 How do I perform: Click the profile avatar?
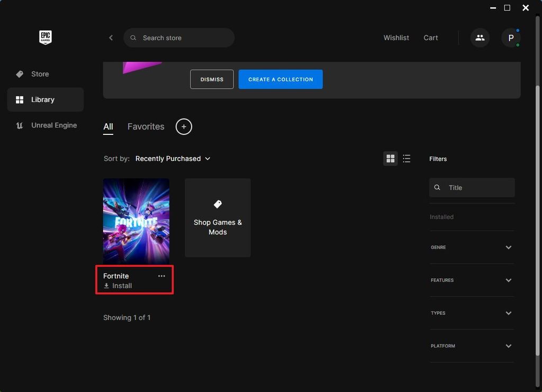(510, 38)
